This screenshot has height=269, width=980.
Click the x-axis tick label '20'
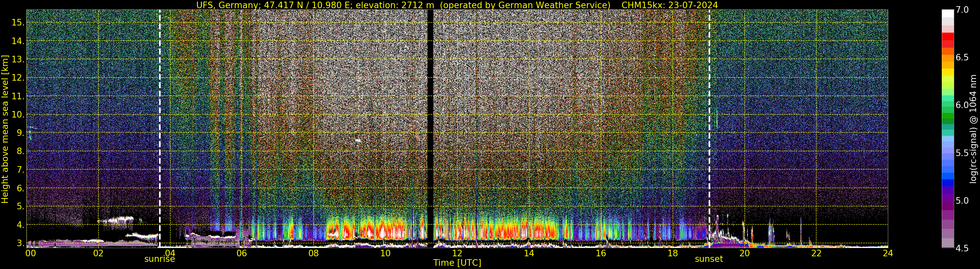pos(744,253)
